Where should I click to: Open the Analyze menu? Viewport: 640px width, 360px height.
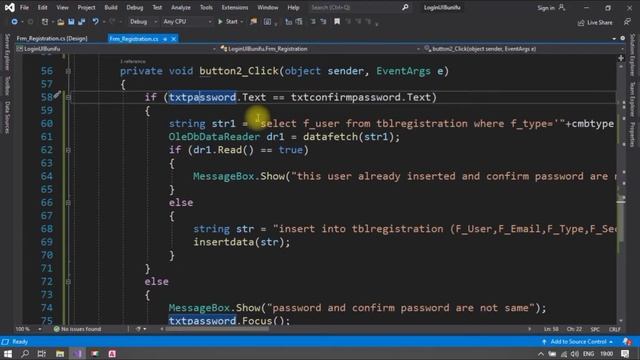181,7
